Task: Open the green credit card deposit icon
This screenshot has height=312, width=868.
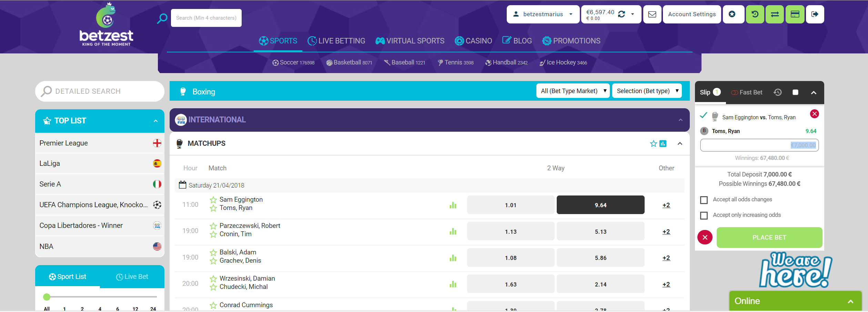Action: point(795,14)
